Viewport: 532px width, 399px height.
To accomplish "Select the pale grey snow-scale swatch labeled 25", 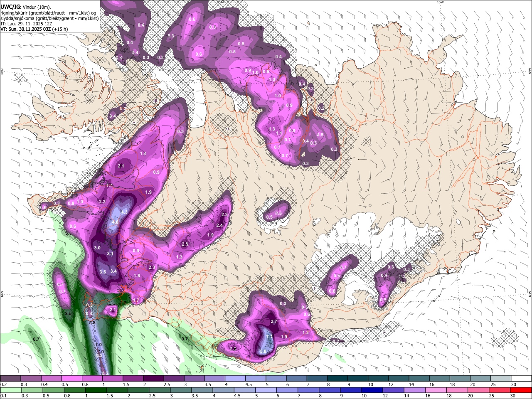I will point(501,379).
